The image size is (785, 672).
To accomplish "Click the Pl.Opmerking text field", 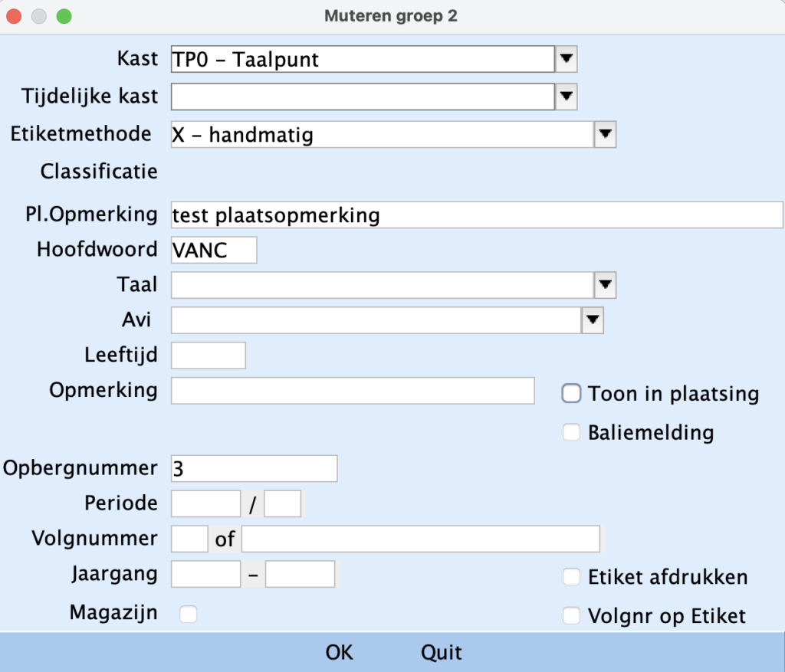I will tap(475, 215).
